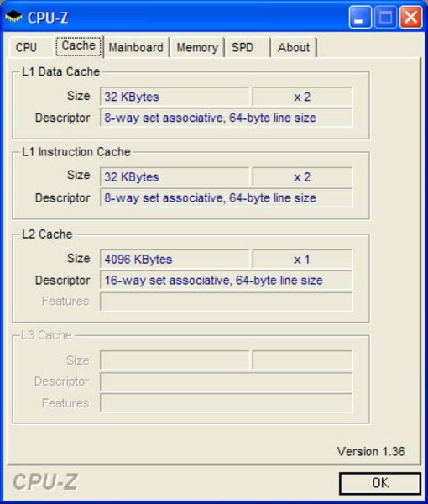Click the CPU-Z title bar text
Viewport: 428px width, 504px height.
tap(48, 18)
